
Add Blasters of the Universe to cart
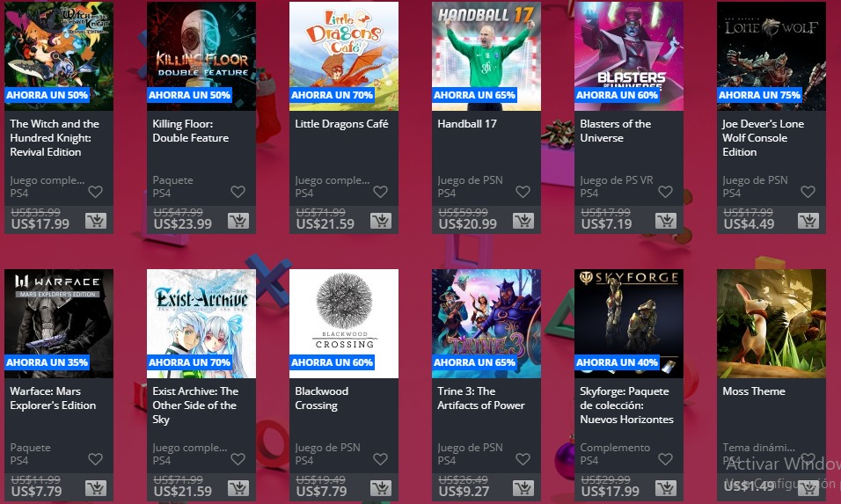point(666,221)
